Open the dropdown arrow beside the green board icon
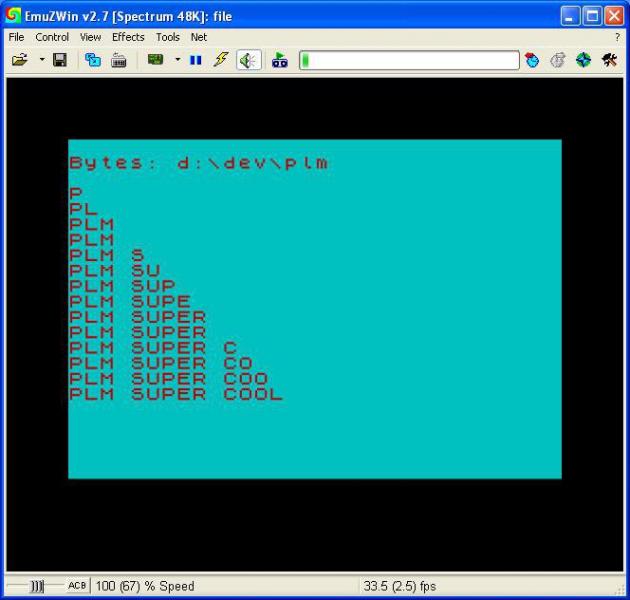 tap(177, 60)
